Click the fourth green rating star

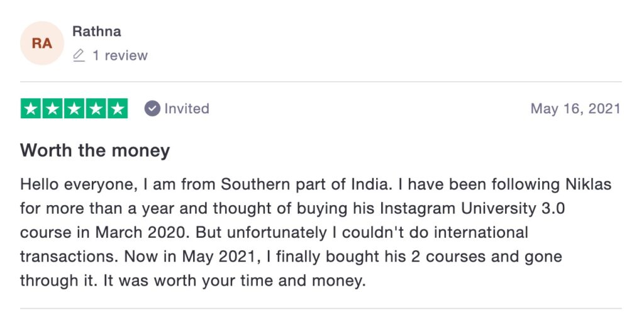pyautogui.click(x=96, y=109)
